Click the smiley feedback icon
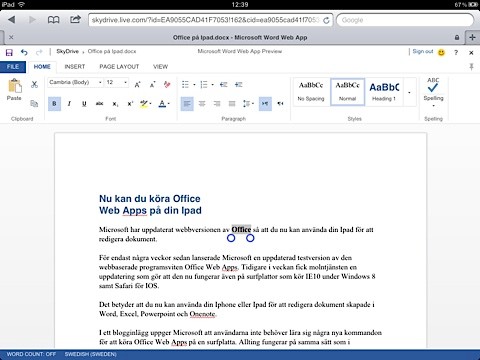Image resolution: width=480 pixels, height=360 pixels. pos(441,52)
